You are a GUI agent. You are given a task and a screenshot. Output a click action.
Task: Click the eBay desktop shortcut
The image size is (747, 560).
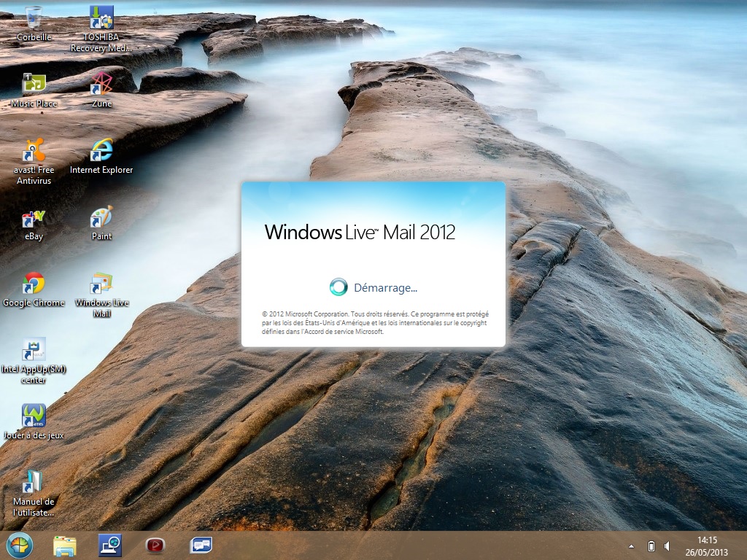coord(34,225)
